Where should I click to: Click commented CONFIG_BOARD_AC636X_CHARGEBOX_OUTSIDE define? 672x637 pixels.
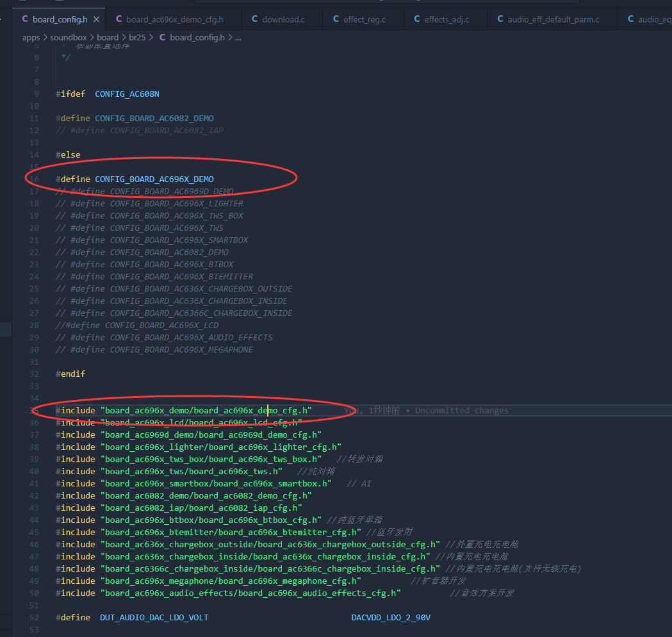click(x=174, y=289)
